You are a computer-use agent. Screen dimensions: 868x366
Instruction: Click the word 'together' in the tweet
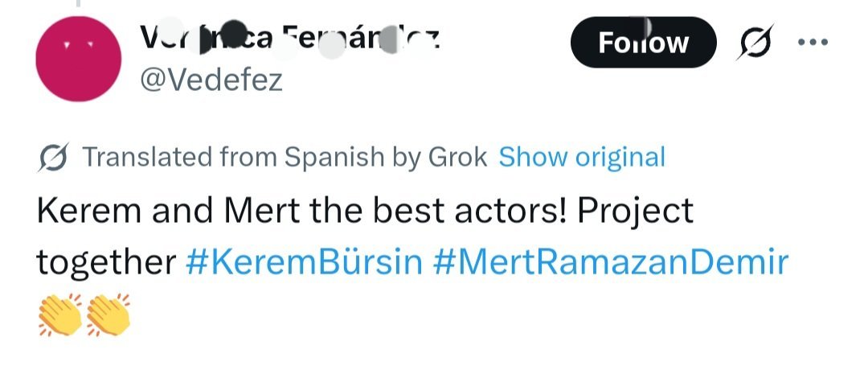coord(106,262)
